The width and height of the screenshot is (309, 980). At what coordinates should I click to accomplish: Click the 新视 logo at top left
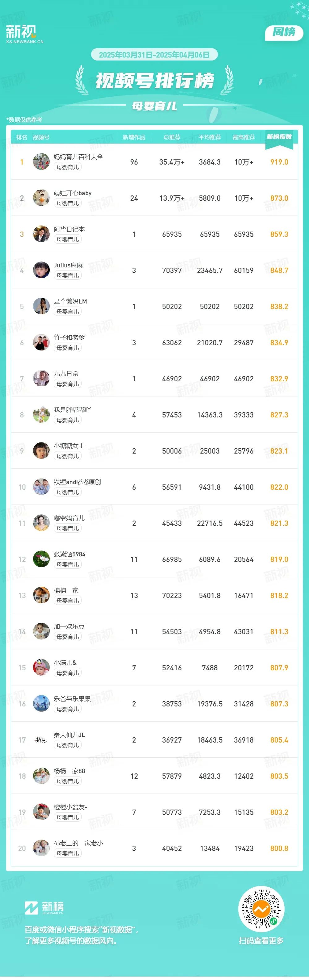pos(25,34)
